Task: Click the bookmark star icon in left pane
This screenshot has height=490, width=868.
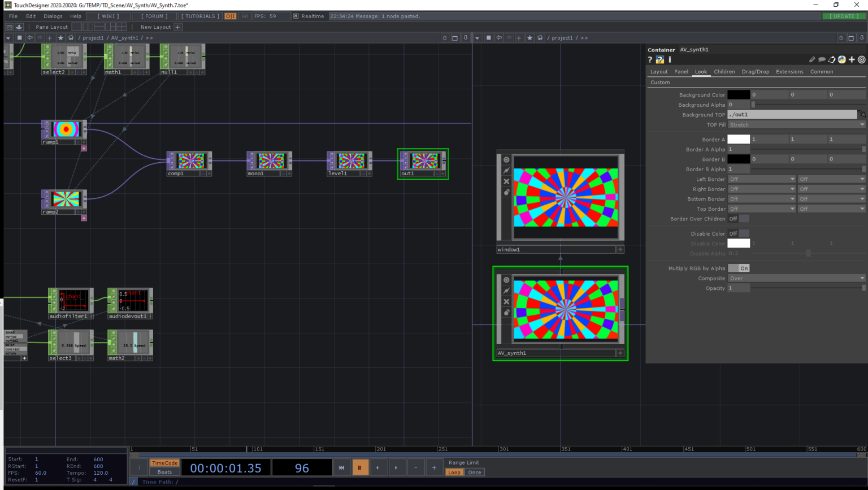Action: click(60, 38)
